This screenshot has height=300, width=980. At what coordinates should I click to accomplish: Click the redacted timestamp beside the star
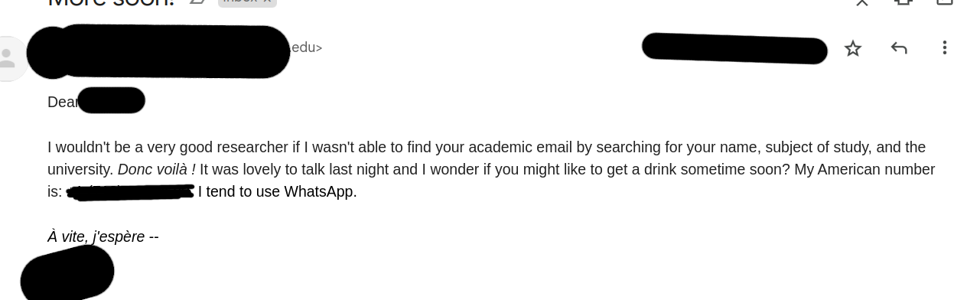pos(734,48)
